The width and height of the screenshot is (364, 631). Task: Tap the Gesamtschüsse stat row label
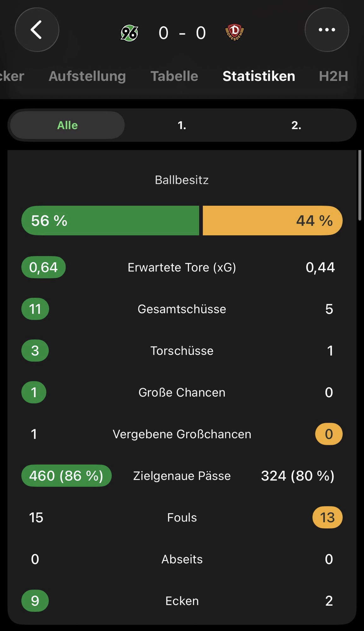click(182, 309)
